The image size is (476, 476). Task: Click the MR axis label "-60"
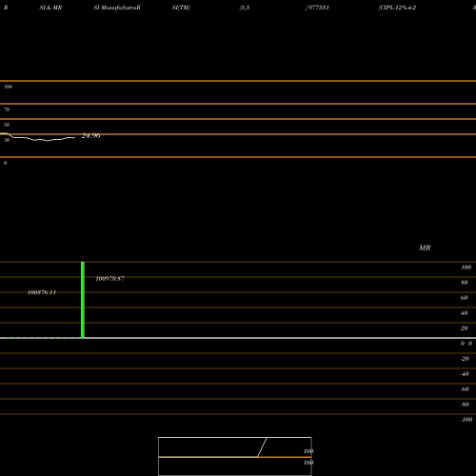(x=465, y=389)
